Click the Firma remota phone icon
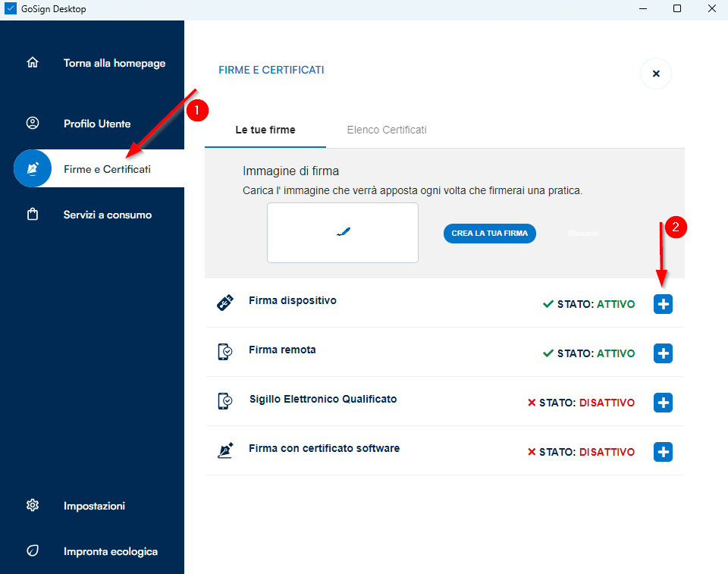 click(224, 352)
